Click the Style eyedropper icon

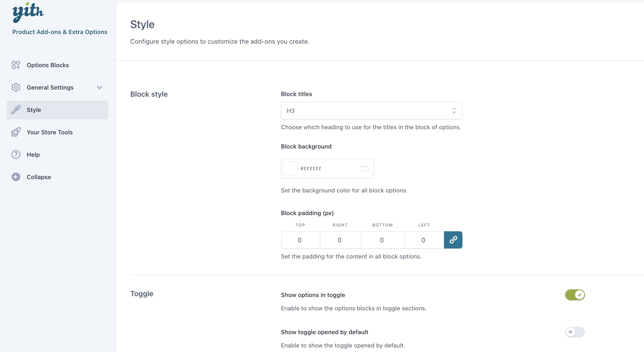point(16,110)
